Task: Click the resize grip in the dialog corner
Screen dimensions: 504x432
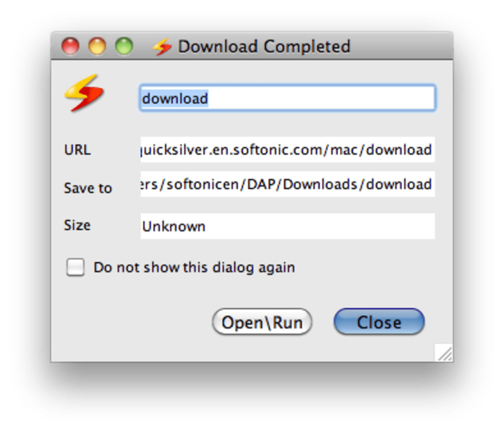Action: 444,353
